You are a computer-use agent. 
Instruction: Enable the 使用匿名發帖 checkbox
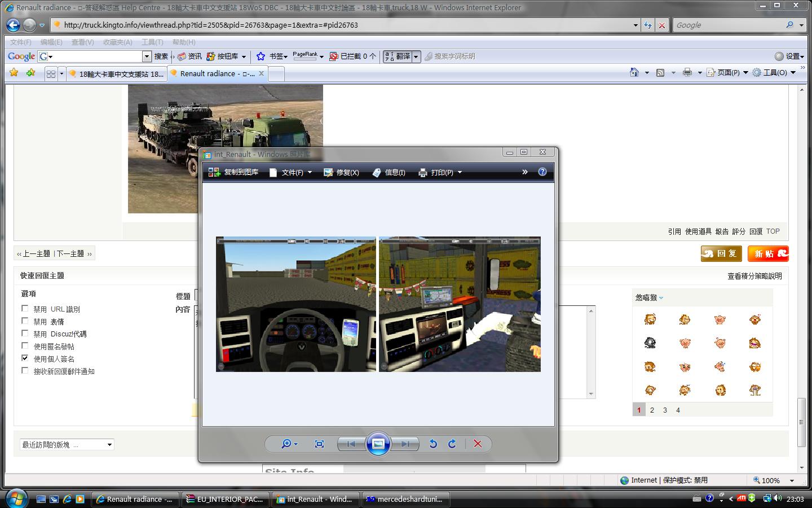(x=25, y=346)
